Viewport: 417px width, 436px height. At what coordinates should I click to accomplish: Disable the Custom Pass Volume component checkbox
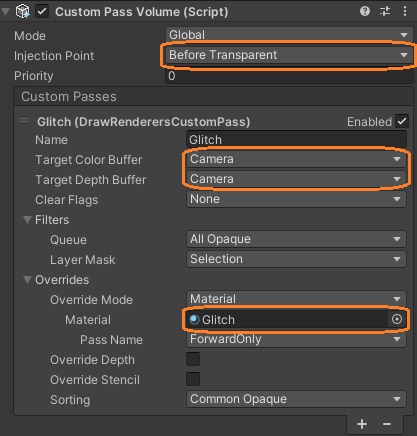[x=42, y=11]
